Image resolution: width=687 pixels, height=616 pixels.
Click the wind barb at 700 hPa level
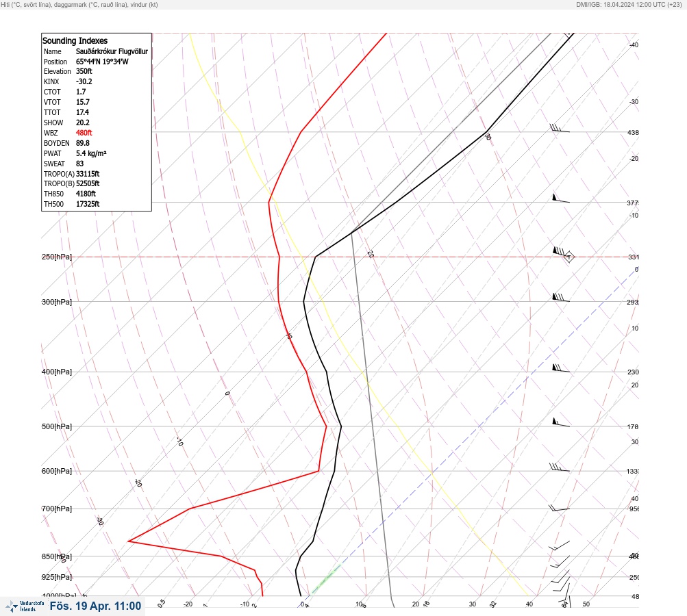pos(560,508)
